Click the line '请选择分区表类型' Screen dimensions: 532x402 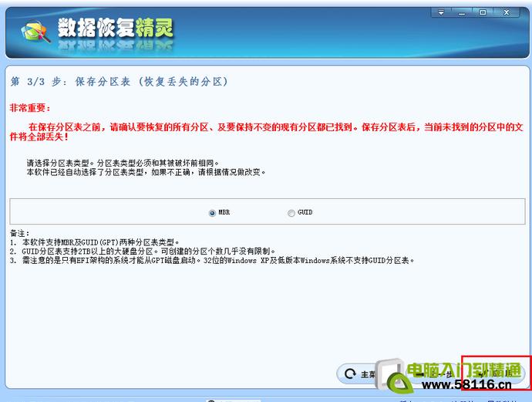point(123,163)
